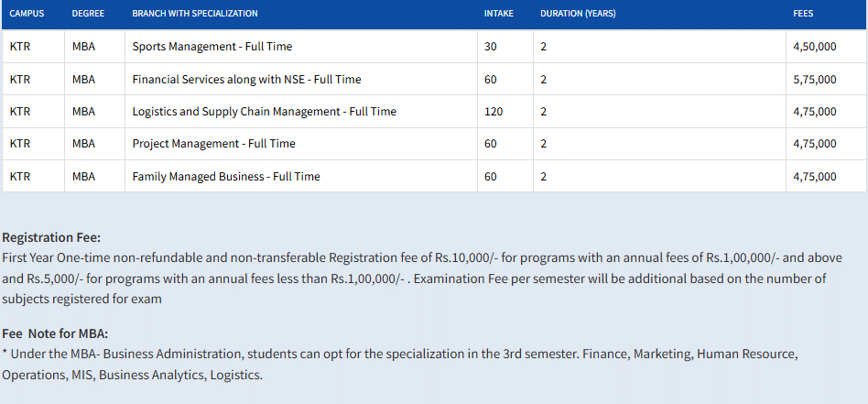Click Financial Services along with NSE branch
The image size is (868, 404).
[x=246, y=80]
